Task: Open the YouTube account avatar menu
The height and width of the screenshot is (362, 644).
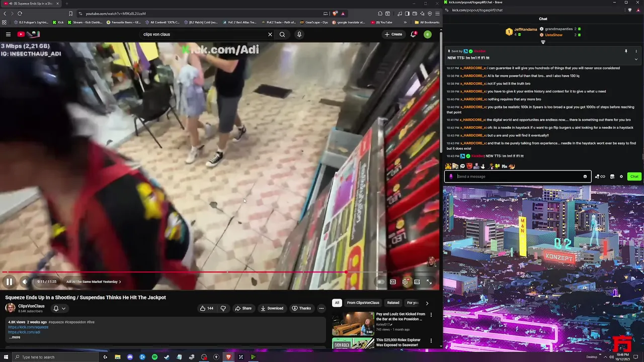Action: tap(428, 34)
